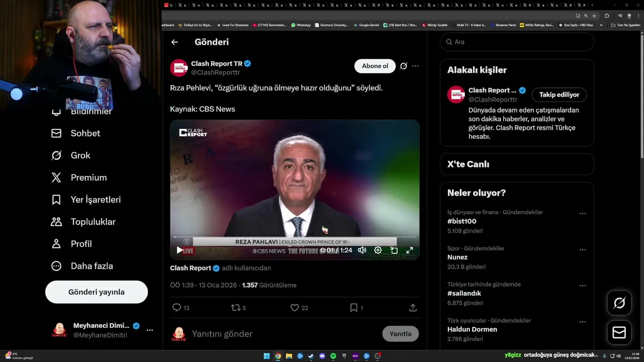Click Clash Report source link below video
Screen dimensions: 644x362
point(191,268)
